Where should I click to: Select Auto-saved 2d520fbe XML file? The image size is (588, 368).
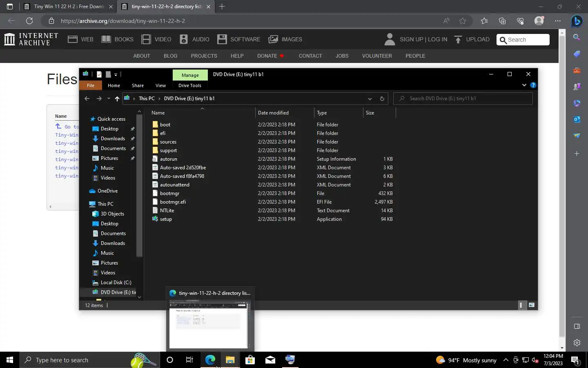pos(183,168)
